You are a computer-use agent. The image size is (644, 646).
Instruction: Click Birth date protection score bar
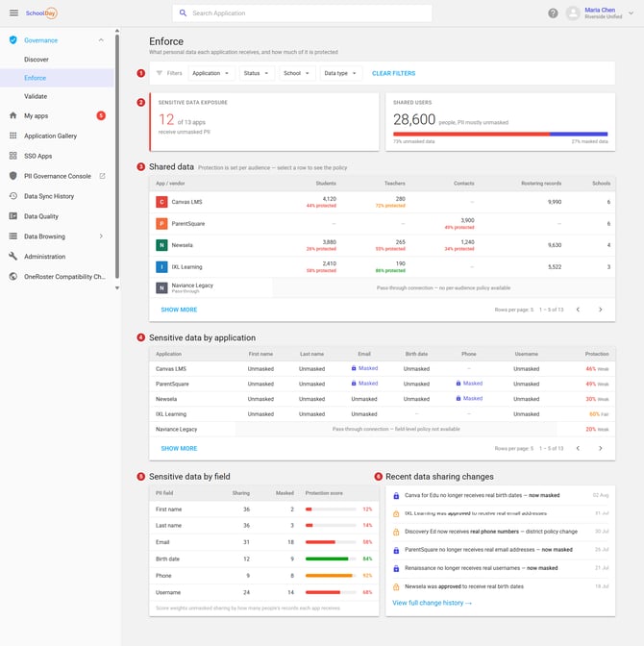point(331,559)
